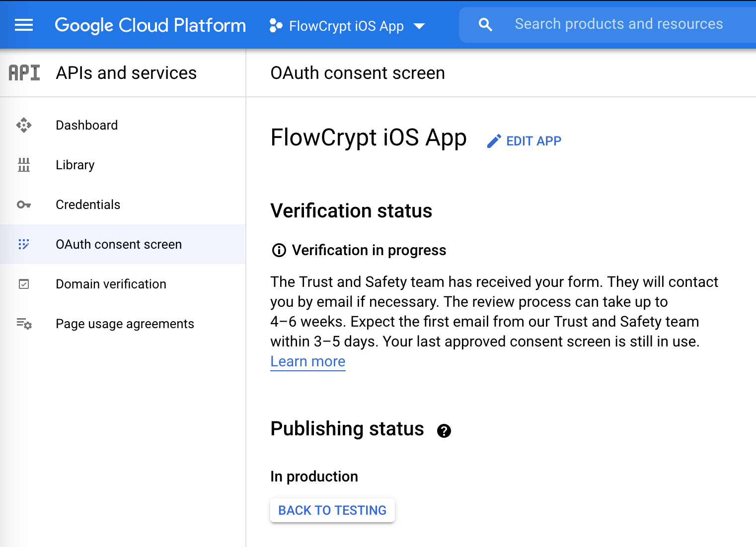Open the Dashboard menu item

point(87,125)
